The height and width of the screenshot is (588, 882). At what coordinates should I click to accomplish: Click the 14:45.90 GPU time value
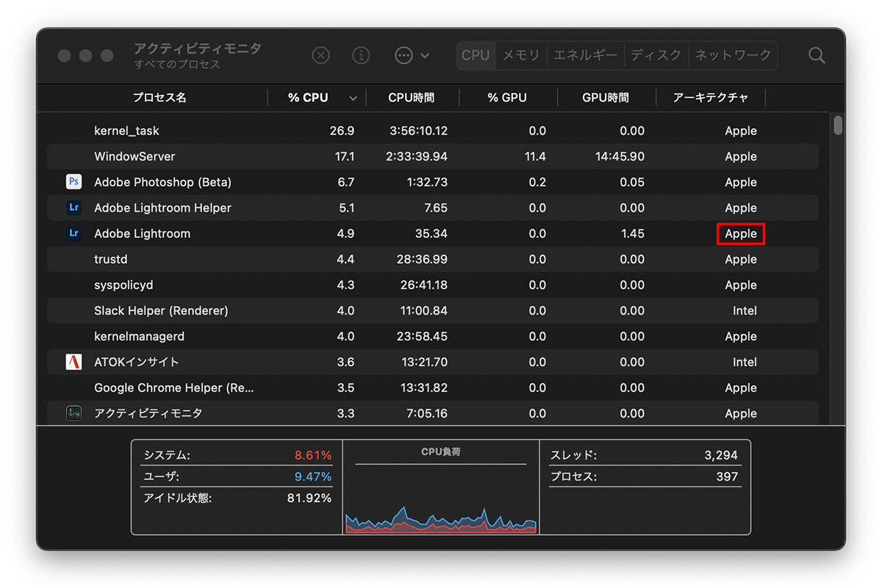point(620,157)
